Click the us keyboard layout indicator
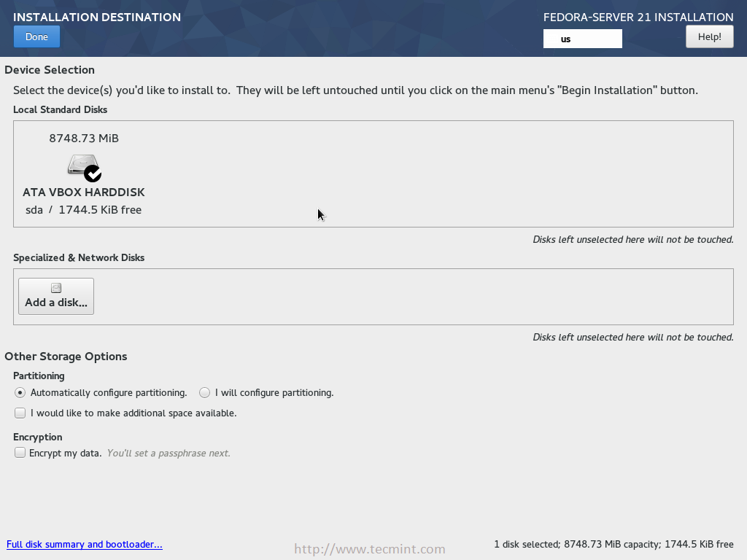 [x=583, y=39]
